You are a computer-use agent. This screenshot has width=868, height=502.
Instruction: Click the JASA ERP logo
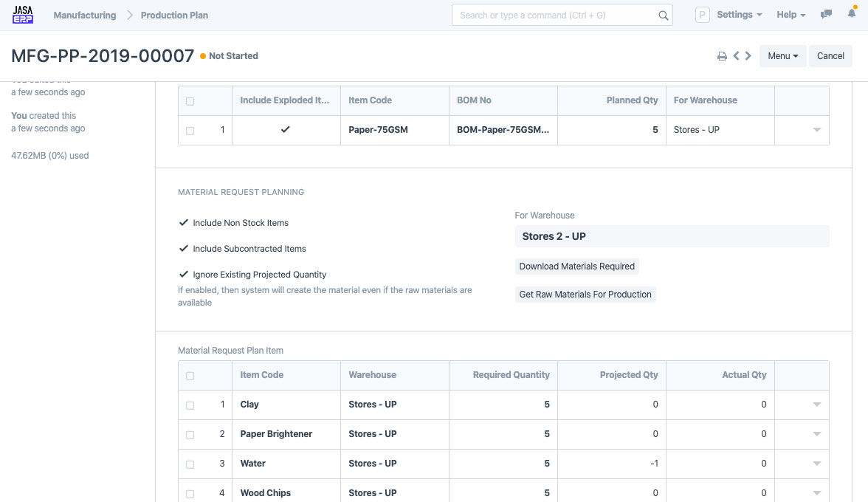23,15
